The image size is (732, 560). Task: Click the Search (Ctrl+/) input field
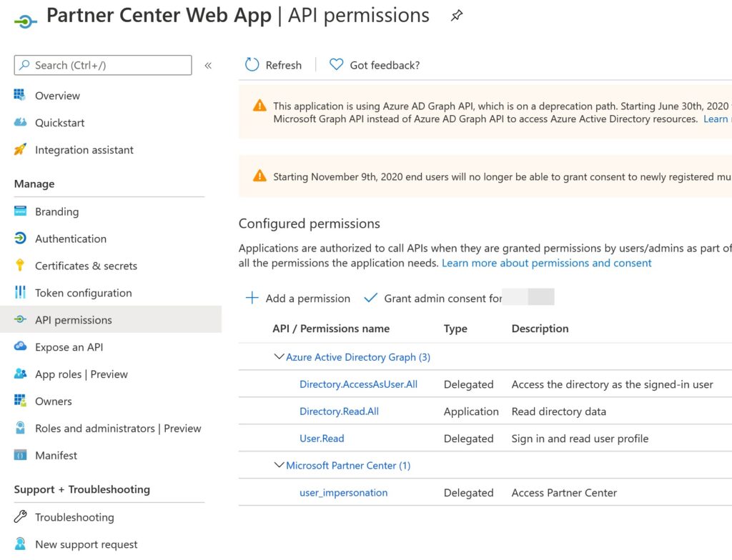pyautogui.click(x=103, y=65)
